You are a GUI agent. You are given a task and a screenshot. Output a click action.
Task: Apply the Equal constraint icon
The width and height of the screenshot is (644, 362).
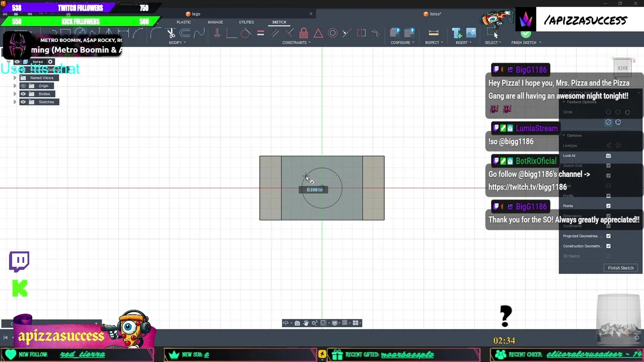click(260, 33)
